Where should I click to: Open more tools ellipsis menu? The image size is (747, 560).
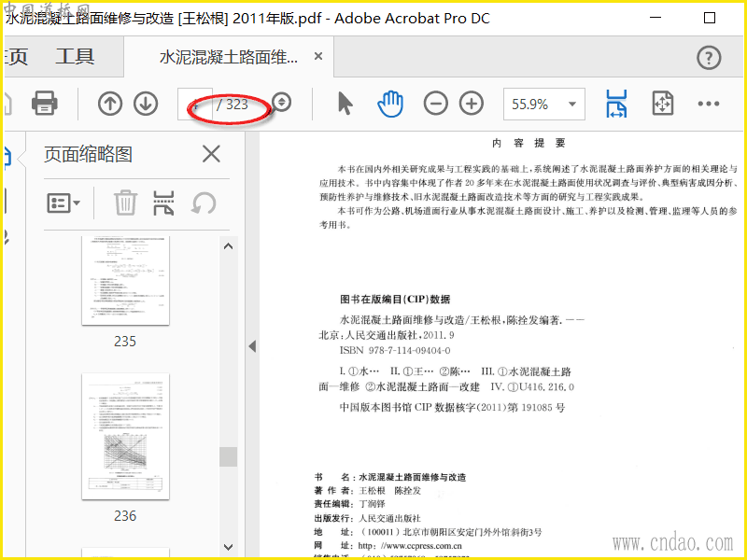(x=709, y=104)
